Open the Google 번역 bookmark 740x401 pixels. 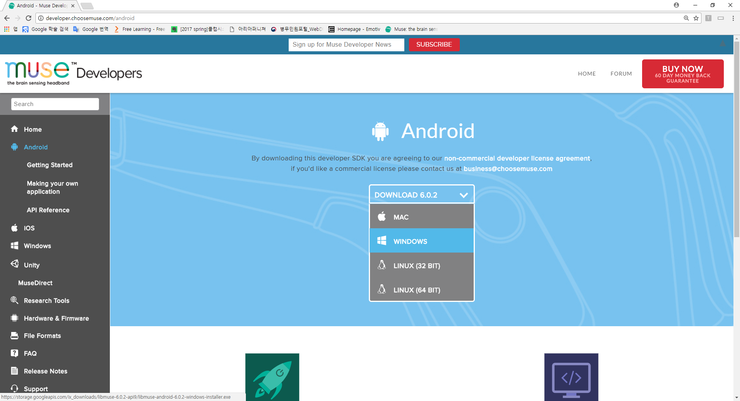pyautogui.click(x=91, y=29)
